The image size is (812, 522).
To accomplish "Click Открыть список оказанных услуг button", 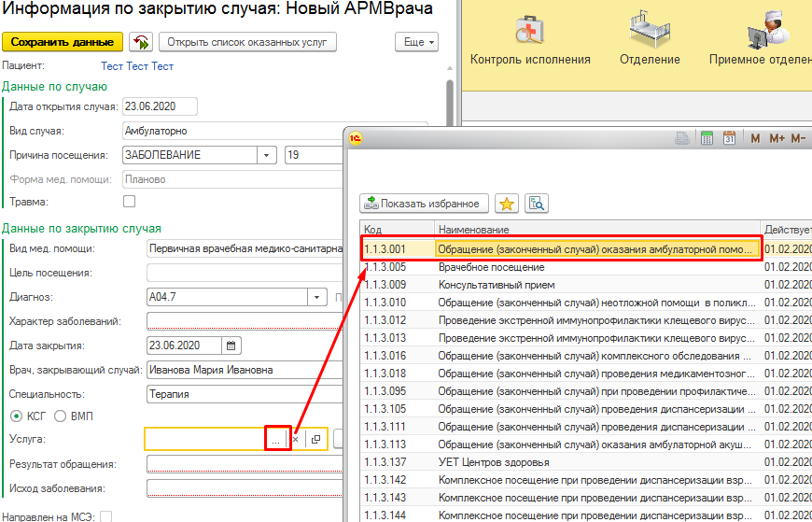I will [247, 42].
